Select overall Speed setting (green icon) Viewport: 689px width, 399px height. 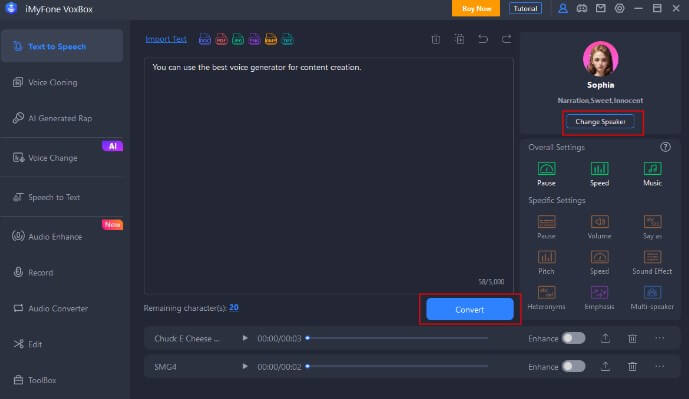point(599,174)
